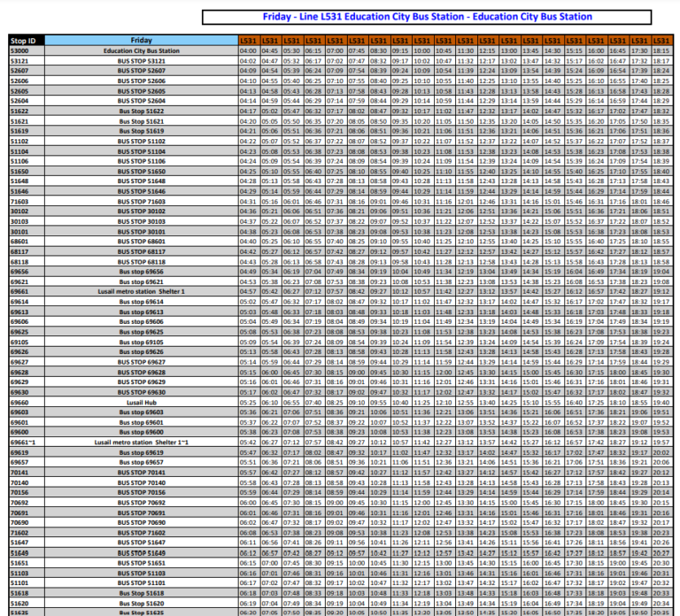
Task: Select the Stop ID column header
Action: click(23, 41)
